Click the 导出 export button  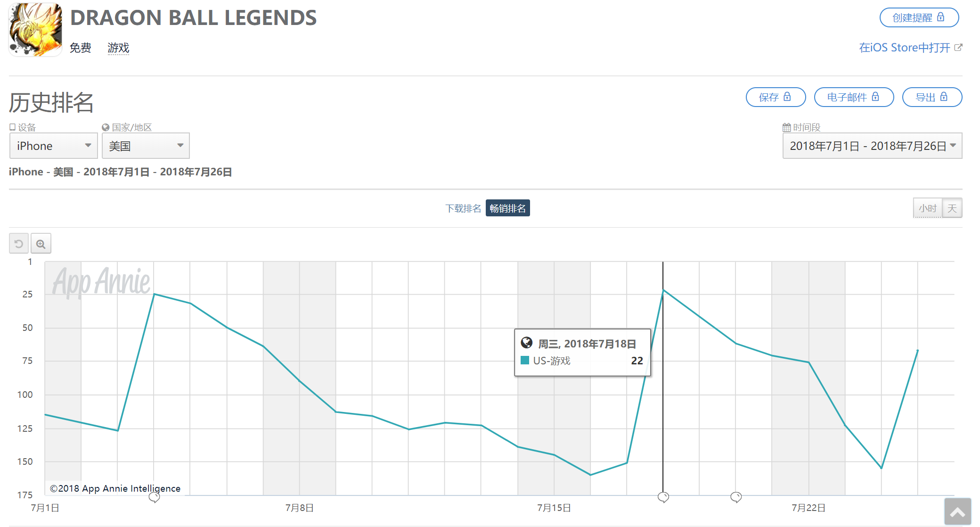(931, 97)
